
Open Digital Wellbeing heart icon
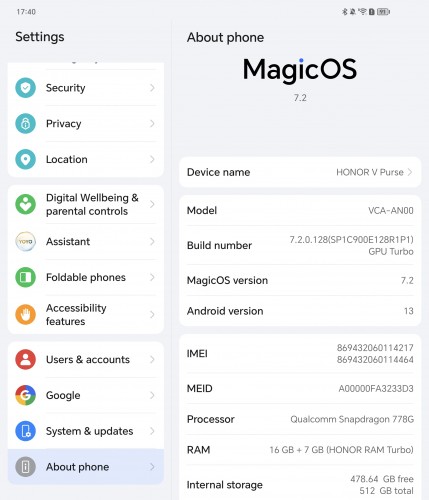25,204
